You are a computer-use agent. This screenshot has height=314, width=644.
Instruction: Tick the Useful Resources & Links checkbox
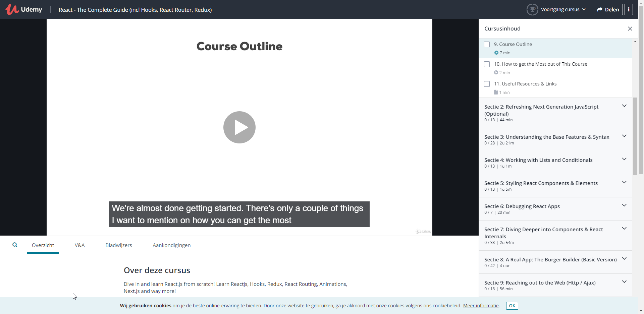[x=487, y=84]
